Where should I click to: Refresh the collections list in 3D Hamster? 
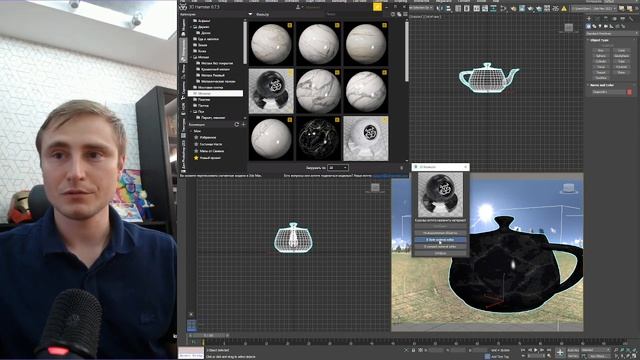pyautogui.click(x=236, y=124)
